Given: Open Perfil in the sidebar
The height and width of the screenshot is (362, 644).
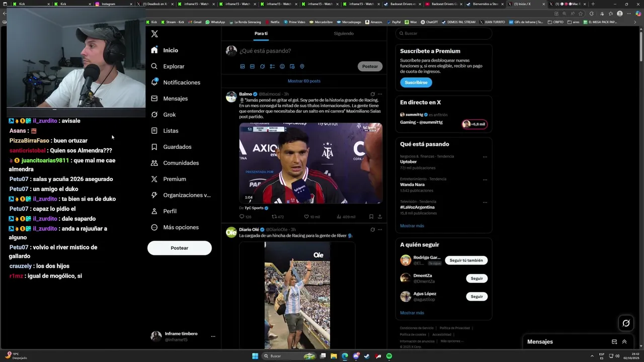Looking at the screenshot, I should [x=164, y=211].
